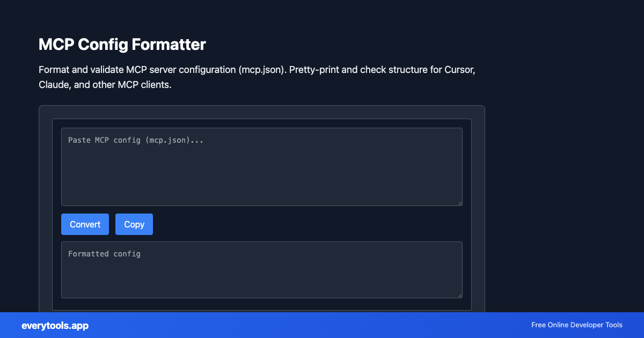
Task: Click the blue footer bar
Action: coord(322,325)
